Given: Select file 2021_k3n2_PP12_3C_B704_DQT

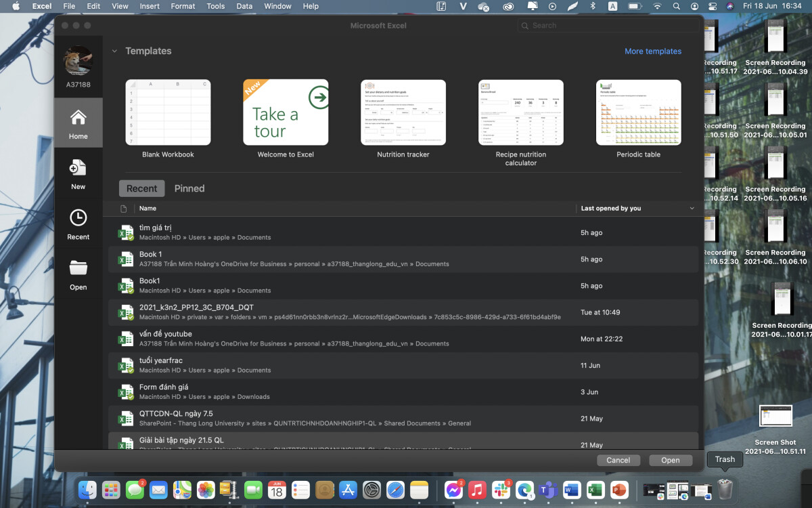Looking at the screenshot, I should tap(403, 312).
